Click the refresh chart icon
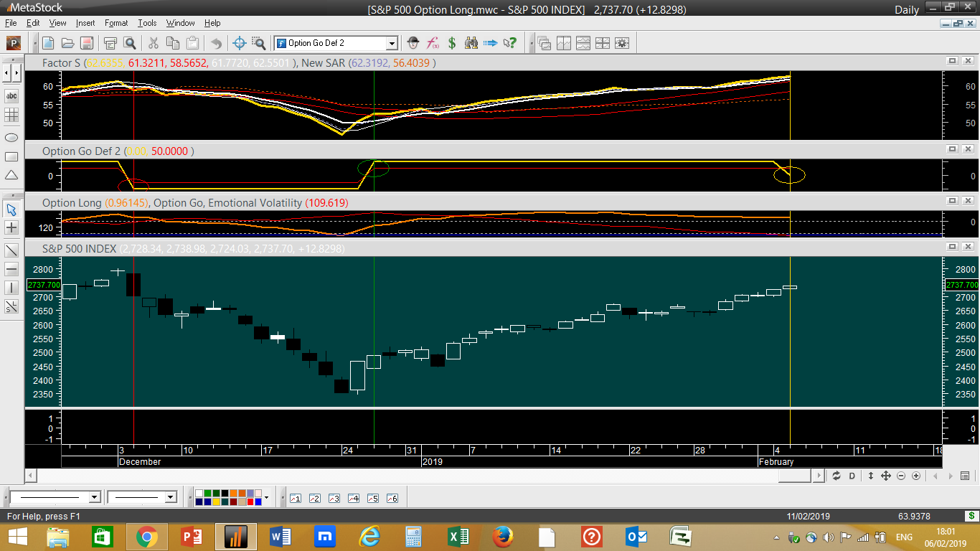 coord(837,476)
